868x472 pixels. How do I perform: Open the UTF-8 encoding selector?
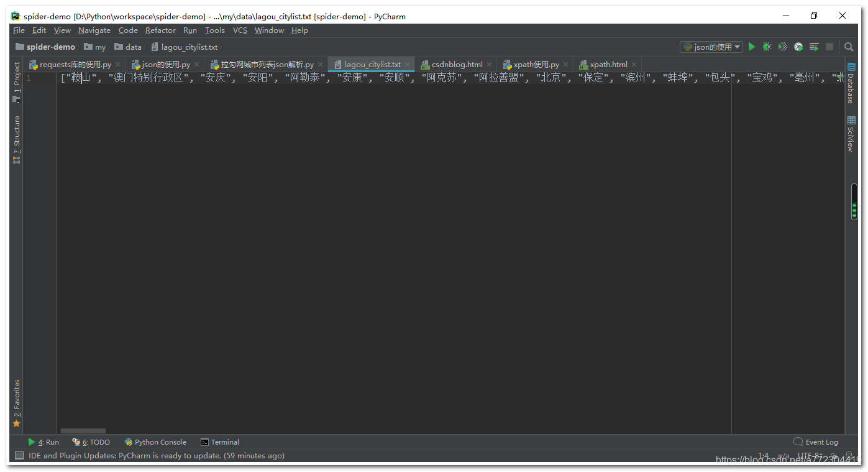pyautogui.click(x=809, y=455)
